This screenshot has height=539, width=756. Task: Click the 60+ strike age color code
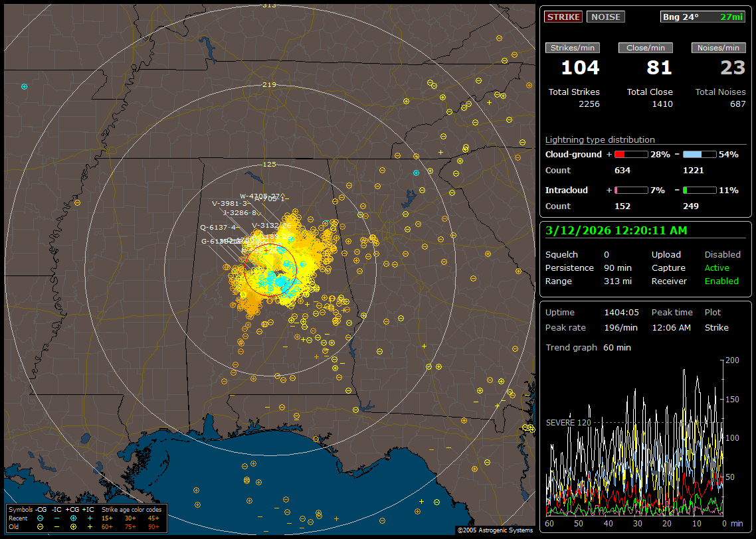tap(107, 526)
